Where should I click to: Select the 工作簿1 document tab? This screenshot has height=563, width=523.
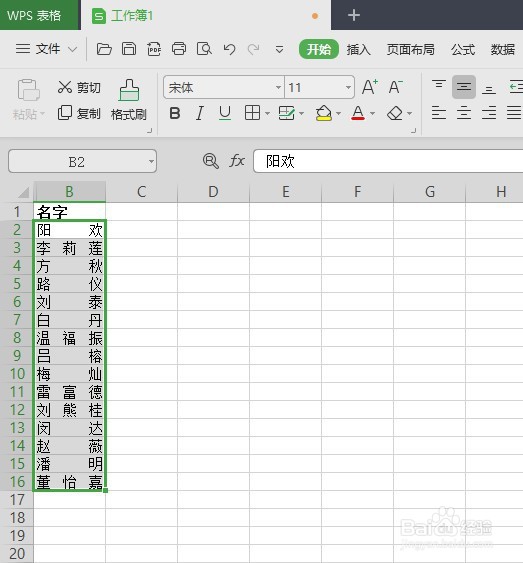click(x=206, y=15)
